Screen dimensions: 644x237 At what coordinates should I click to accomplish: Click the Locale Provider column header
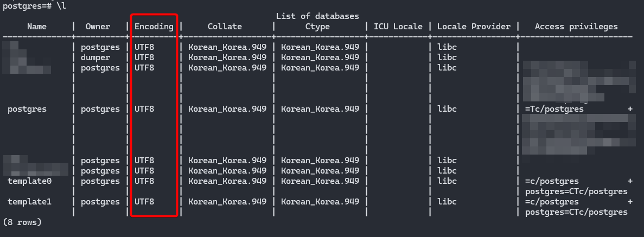pyautogui.click(x=474, y=27)
